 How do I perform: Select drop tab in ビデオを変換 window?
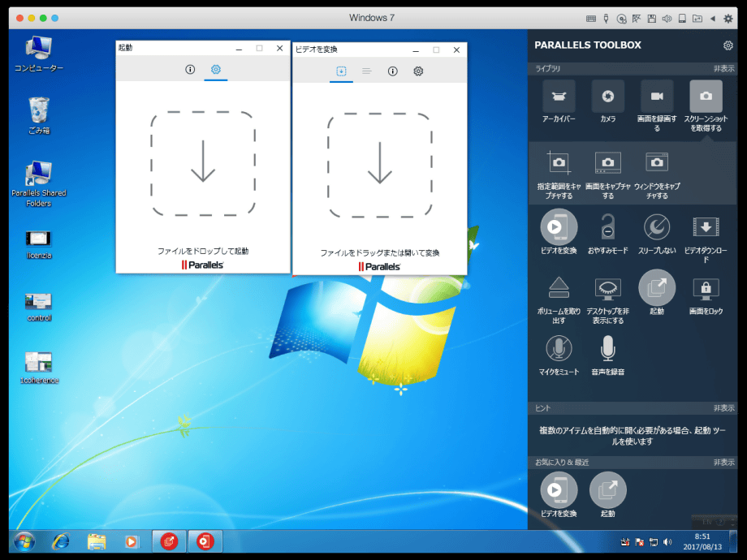341,71
